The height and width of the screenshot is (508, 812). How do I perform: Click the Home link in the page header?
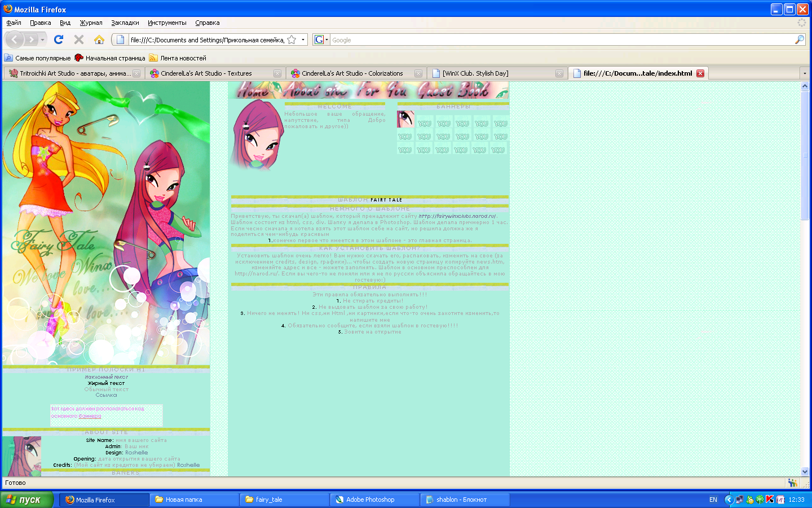pos(253,90)
